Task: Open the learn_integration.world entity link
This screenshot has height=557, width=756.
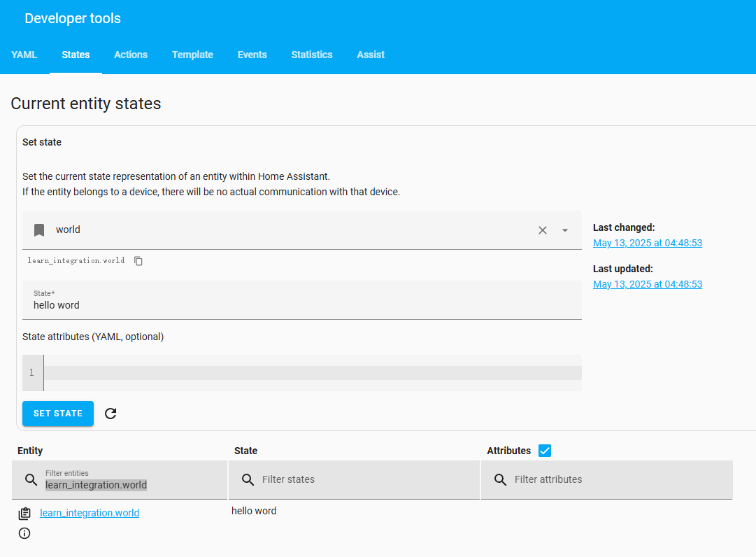Action: coord(90,513)
